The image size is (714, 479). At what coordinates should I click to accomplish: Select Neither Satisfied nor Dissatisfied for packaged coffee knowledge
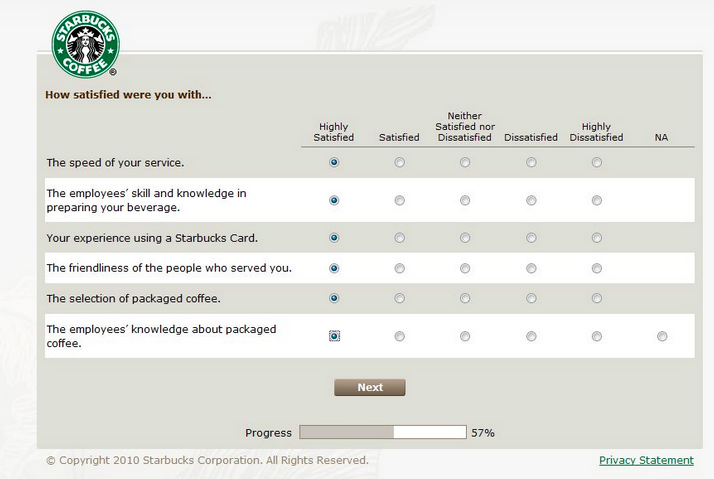pos(465,336)
